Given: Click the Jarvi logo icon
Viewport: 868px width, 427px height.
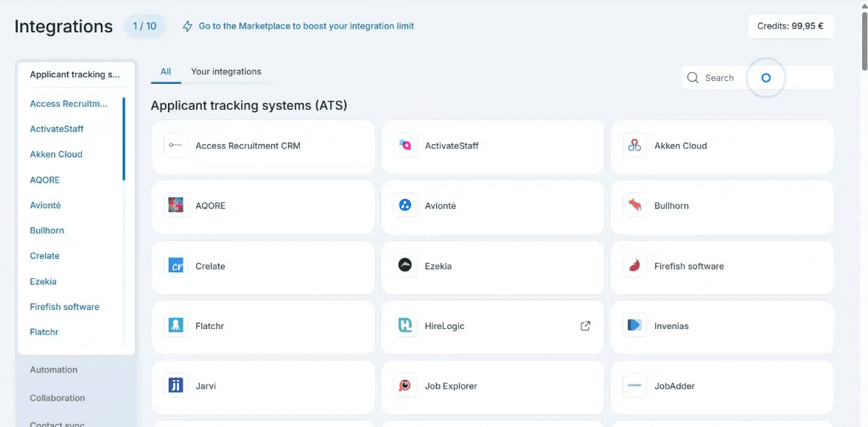Looking at the screenshot, I should click(x=176, y=386).
